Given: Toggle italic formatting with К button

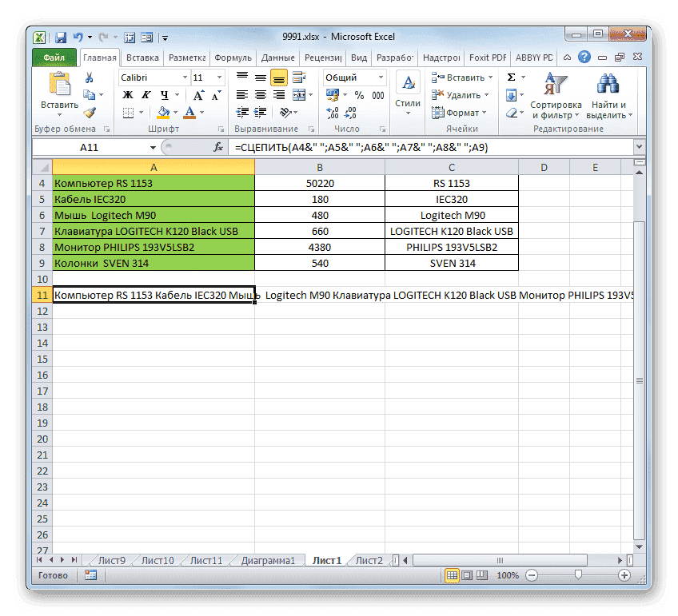Looking at the screenshot, I should coord(146,93).
